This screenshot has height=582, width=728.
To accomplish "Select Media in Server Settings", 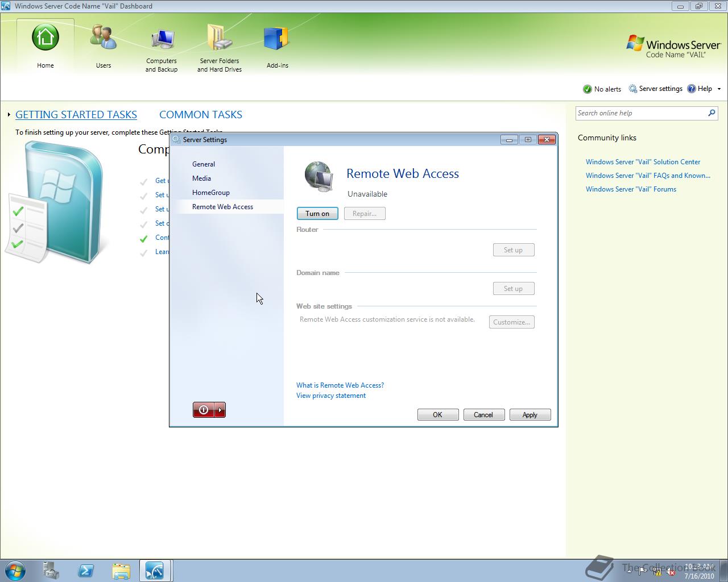I will (201, 178).
